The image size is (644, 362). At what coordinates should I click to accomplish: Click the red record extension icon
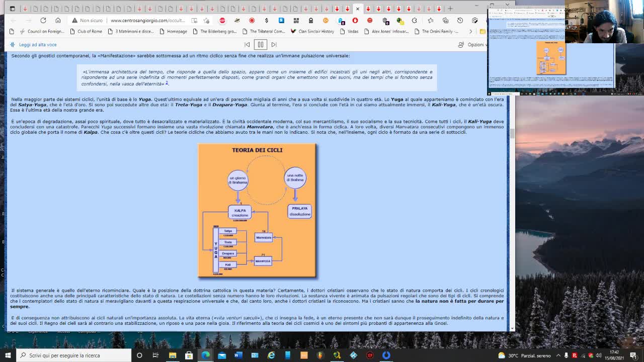(252, 21)
